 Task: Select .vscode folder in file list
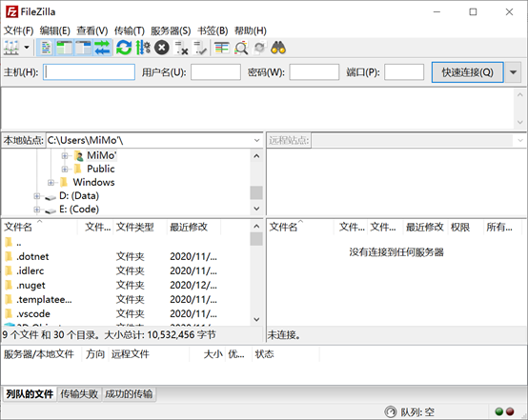[x=126, y=314]
